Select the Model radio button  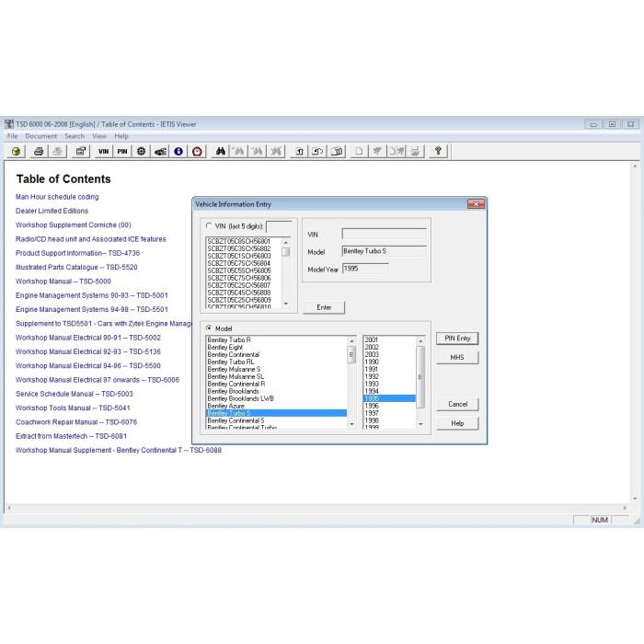click(x=209, y=328)
